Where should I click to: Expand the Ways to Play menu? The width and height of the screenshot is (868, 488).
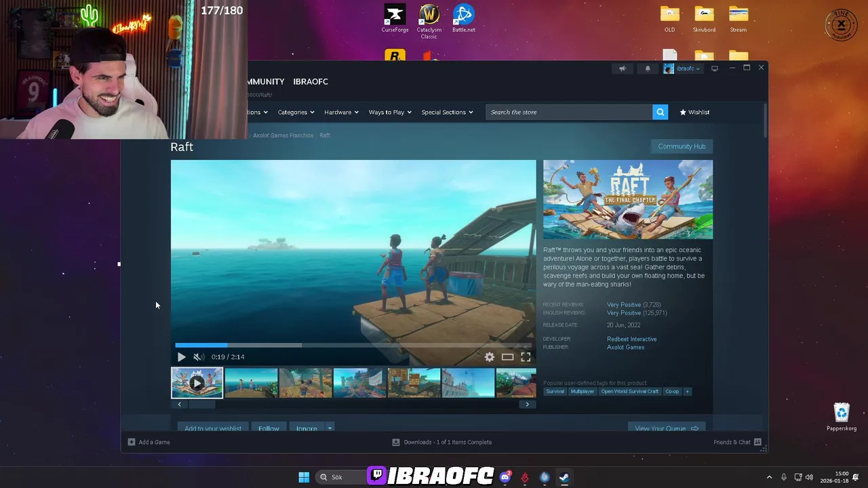click(390, 113)
